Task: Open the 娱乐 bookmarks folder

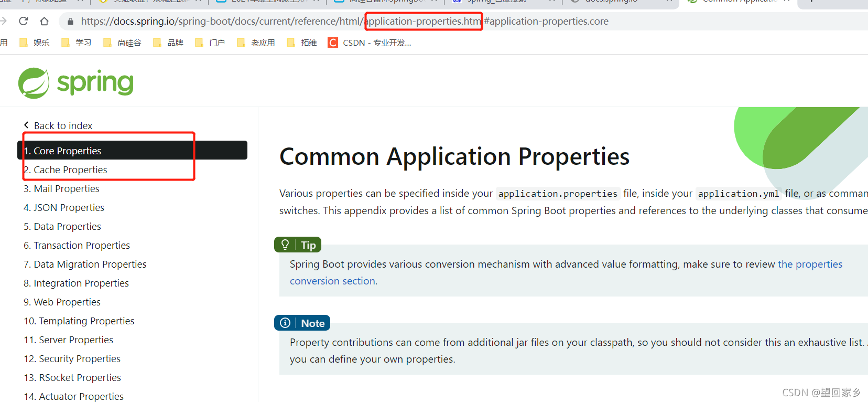Action: [34, 43]
